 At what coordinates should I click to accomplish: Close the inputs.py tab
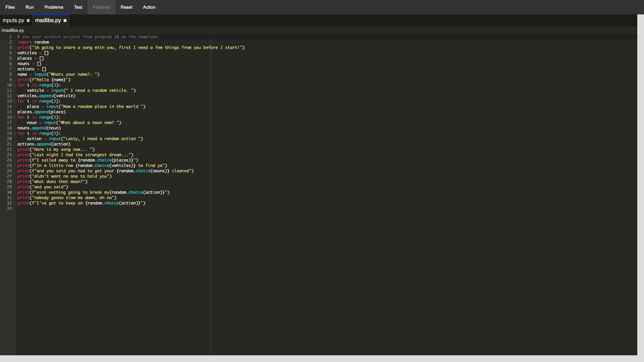28,21
